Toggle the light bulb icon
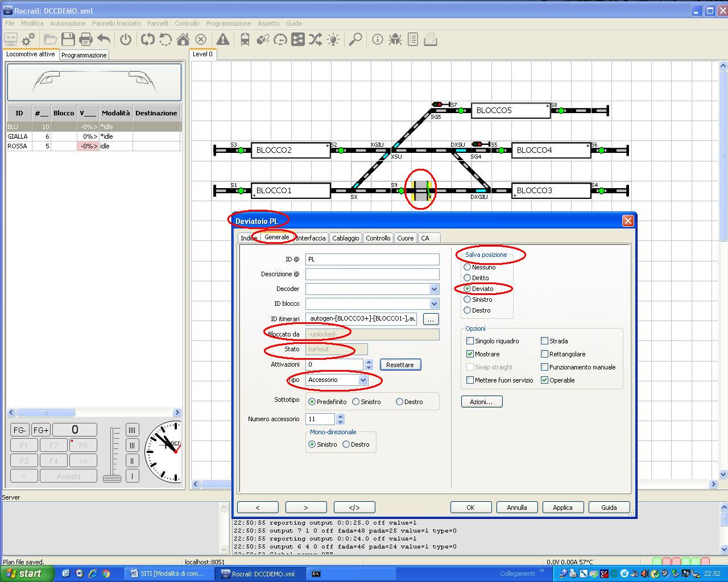This screenshot has width=728, height=582. [x=333, y=39]
